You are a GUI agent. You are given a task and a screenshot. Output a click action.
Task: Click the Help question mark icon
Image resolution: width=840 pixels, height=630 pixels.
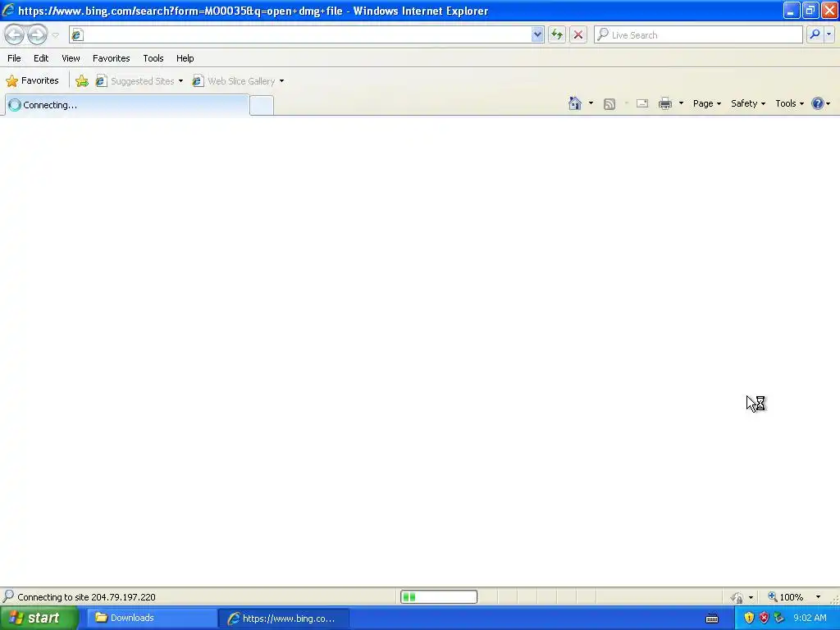pyautogui.click(x=818, y=103)
